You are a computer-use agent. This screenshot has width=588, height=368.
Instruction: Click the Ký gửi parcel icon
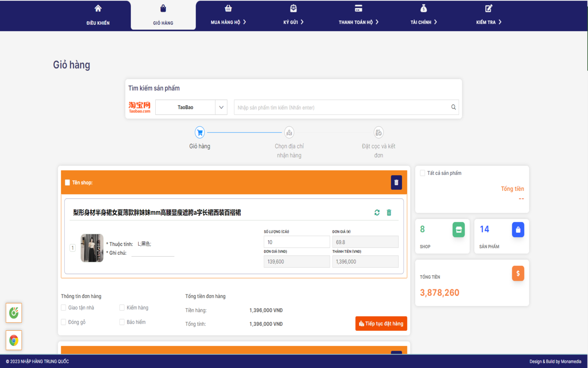point(294,8)
